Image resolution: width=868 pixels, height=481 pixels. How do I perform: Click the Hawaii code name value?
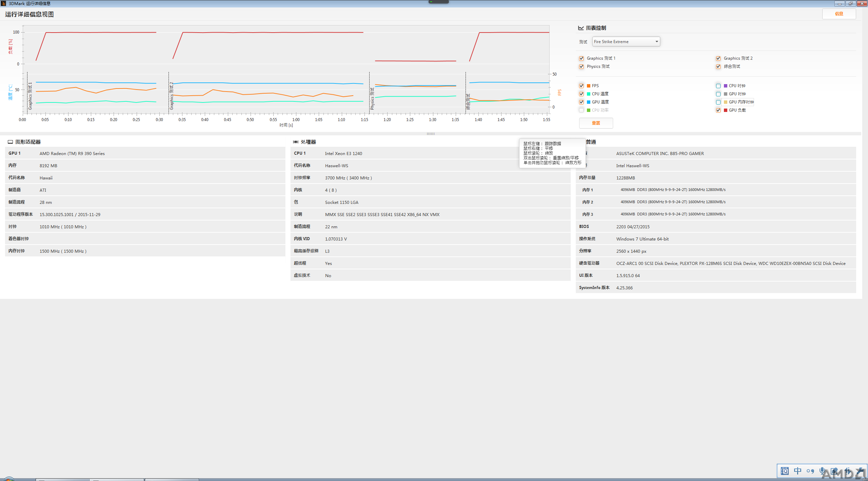click(x=46, y=178)
